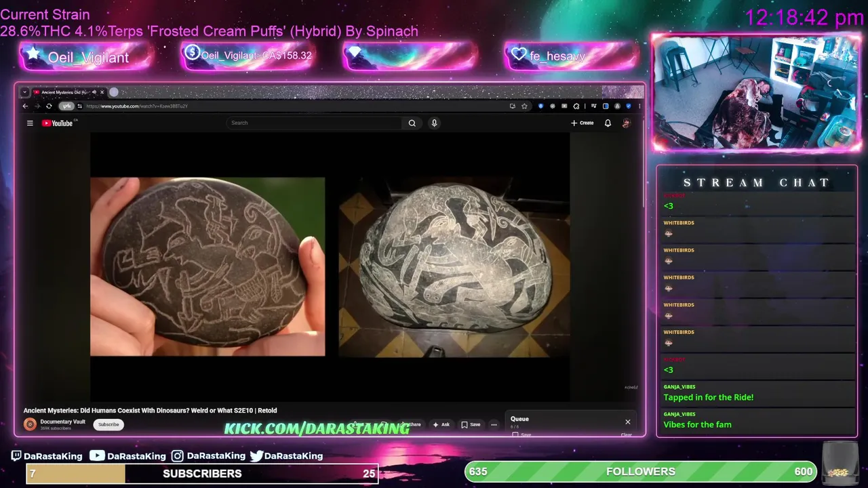Image resolution: width=868 pixels, height=488 pixels.
Task: Bookmark the page with the star icon
Action: click(x=524, y=106)
